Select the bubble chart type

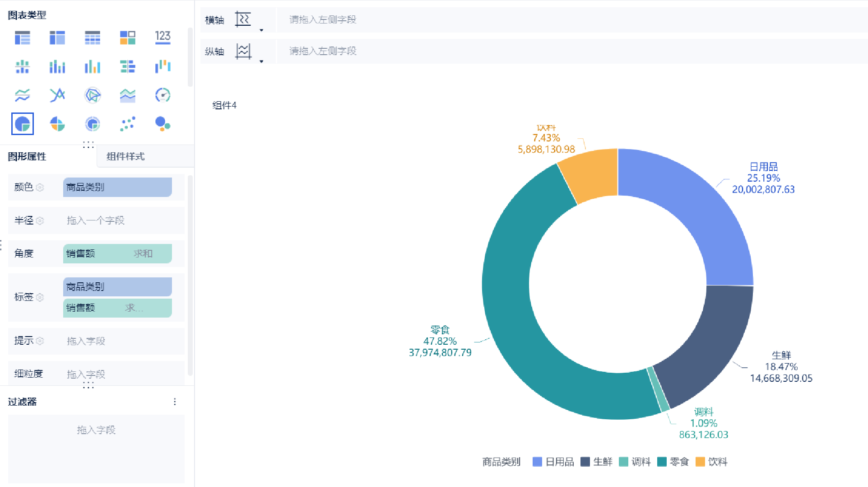[162, 124]
